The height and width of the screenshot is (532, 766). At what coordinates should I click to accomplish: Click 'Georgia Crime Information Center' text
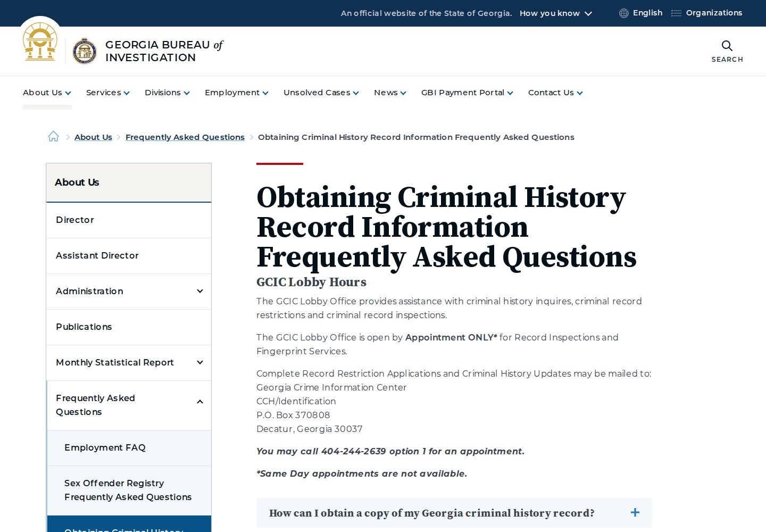(x=331, y=387)
